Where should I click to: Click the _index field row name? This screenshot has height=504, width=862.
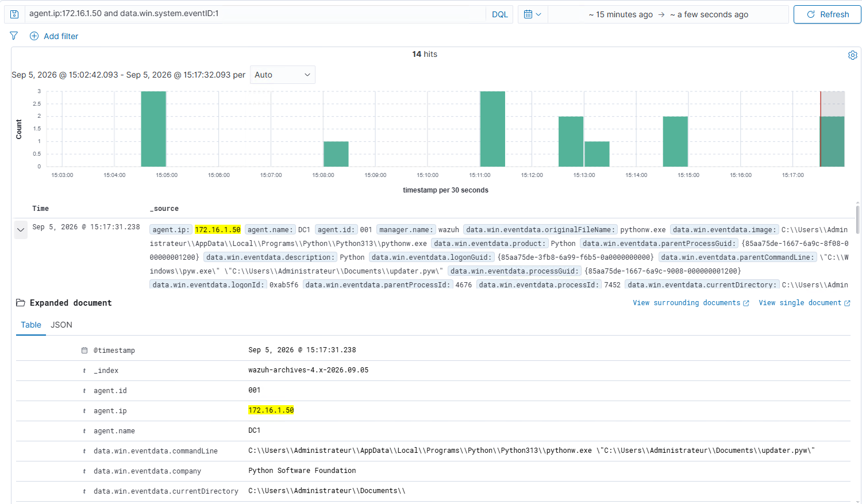point(106,371)
